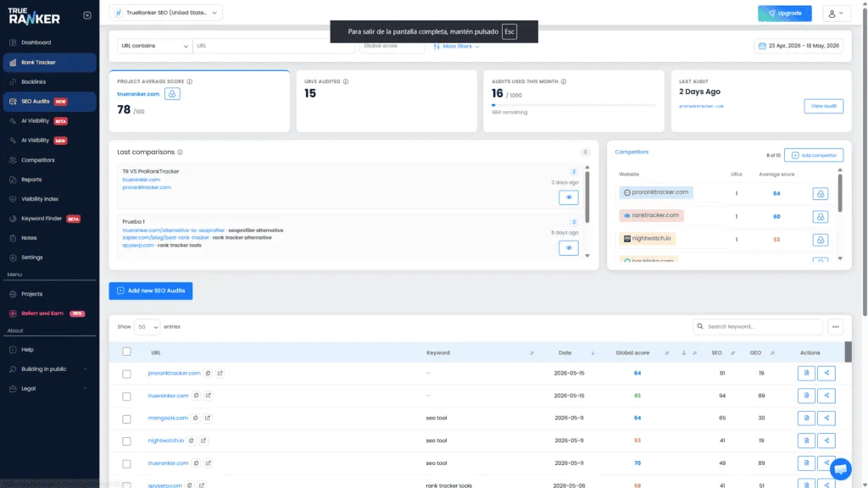Screen dimensions: 868x488
Task: Click the lock icon beside trueranker.com score
Action: 172,94
